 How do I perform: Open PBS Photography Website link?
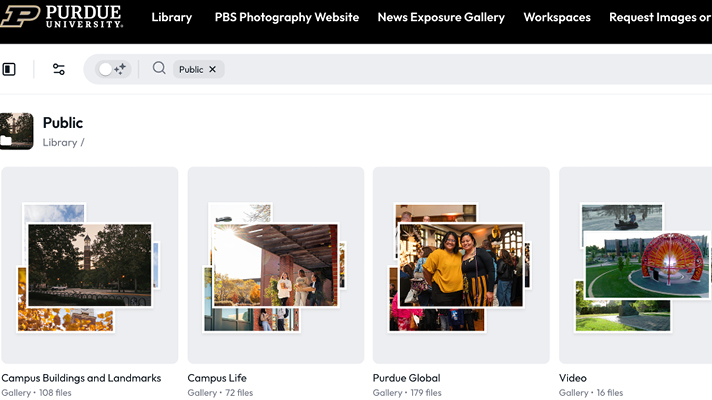point(287,17)
